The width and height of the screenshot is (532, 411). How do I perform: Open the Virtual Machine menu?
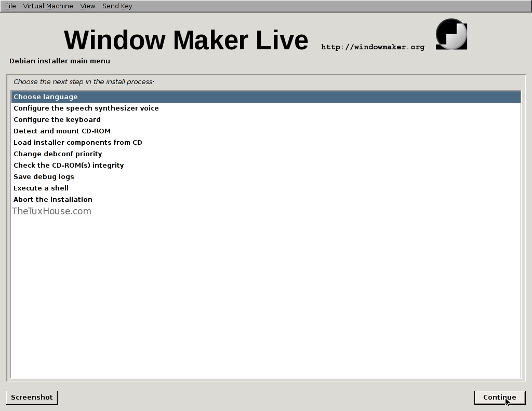[x=48, y=6]
